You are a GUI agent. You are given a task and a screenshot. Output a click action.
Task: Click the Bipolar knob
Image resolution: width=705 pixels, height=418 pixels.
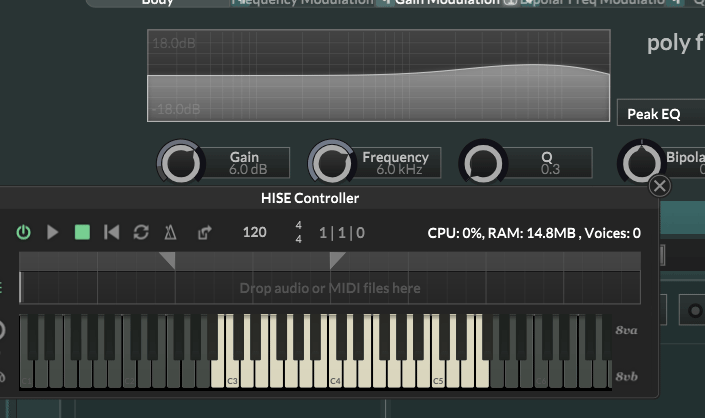coord(640,163)
